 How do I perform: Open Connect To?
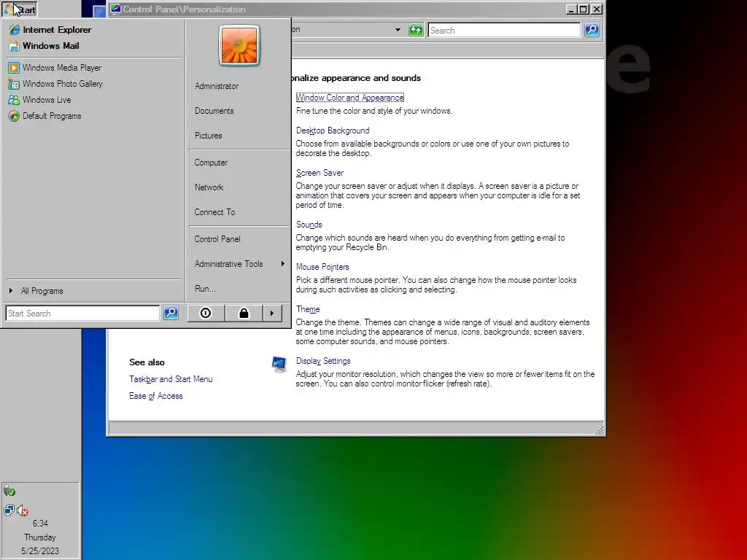[214, 212]
